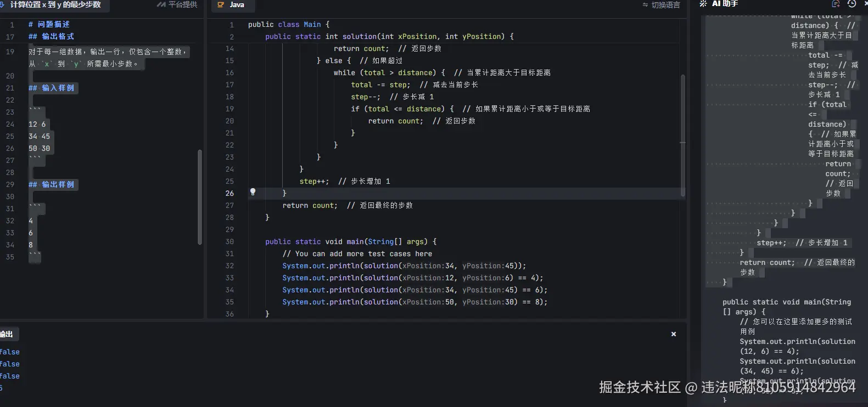Close the 输出 output panel

pyautogui.click(x=673, y=334)
